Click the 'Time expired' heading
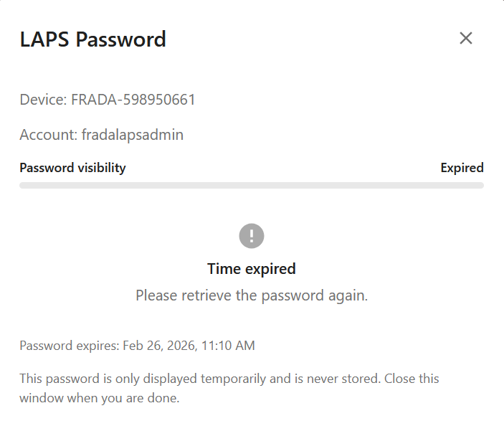 click(x=252, y=269)
